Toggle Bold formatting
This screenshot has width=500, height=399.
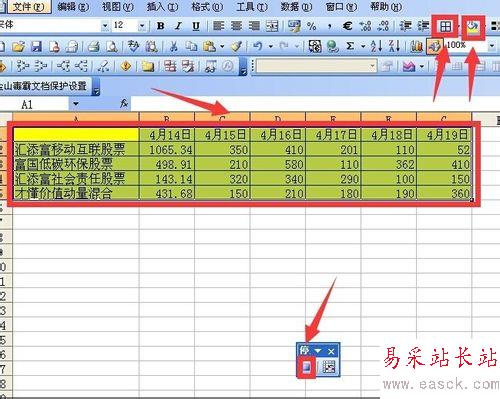pyautogui.click(x=161, y=26)
